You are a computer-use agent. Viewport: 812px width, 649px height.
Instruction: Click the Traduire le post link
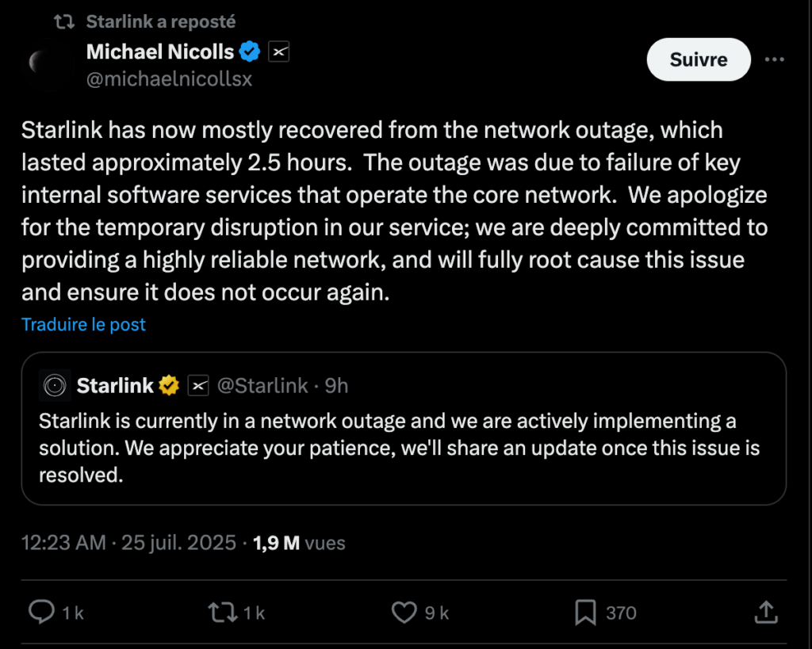83,324
